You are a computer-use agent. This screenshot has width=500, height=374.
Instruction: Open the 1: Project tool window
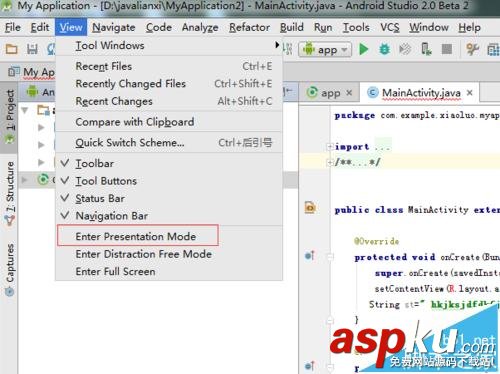[x=9, y=117]
